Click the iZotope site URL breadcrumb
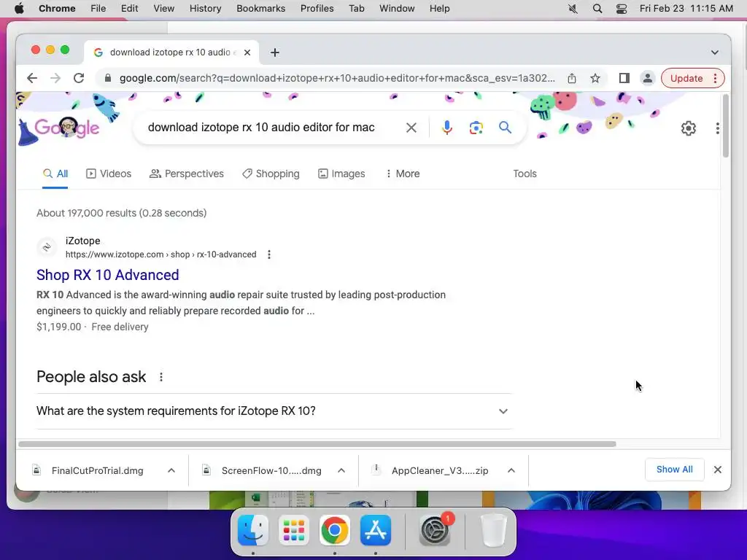 tap(161, 254)
